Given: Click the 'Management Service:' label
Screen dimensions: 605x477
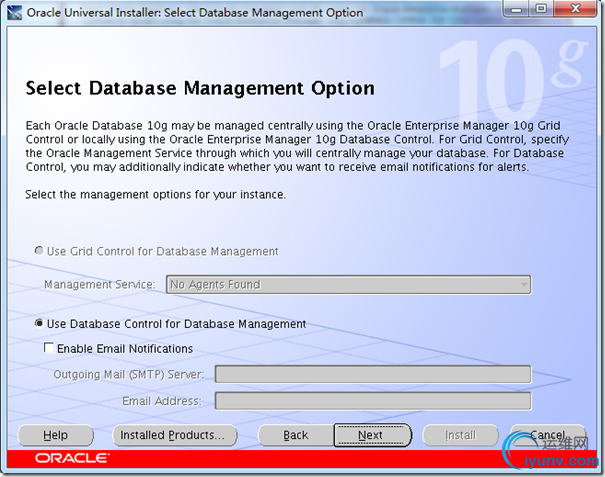Looking at the screenshot, I should click(100, 285).
